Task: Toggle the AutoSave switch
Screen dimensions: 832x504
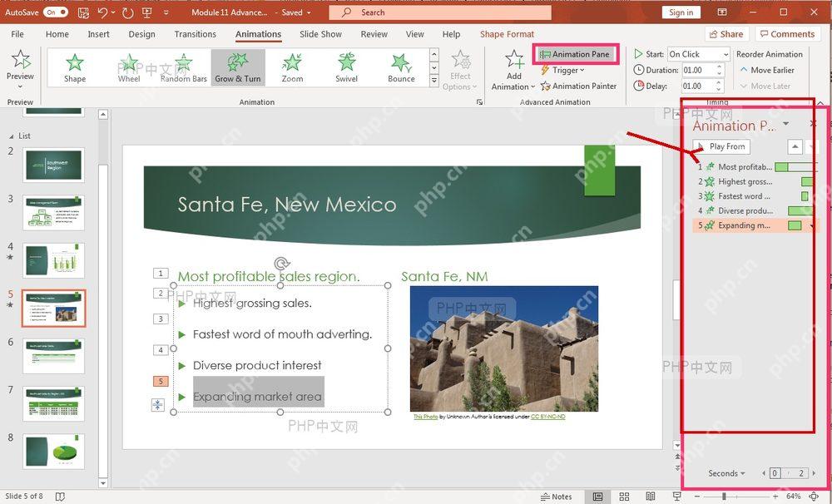Action: [x=56, y=12]
